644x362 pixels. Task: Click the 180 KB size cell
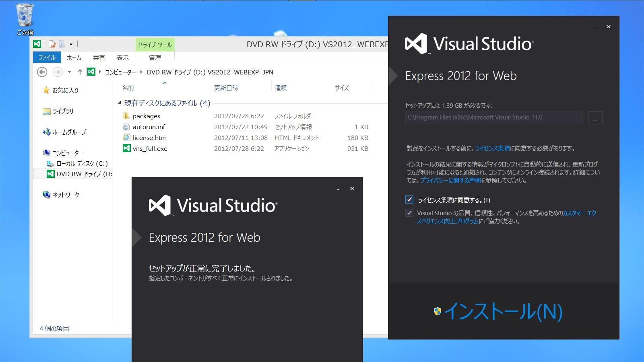[358, 138]
